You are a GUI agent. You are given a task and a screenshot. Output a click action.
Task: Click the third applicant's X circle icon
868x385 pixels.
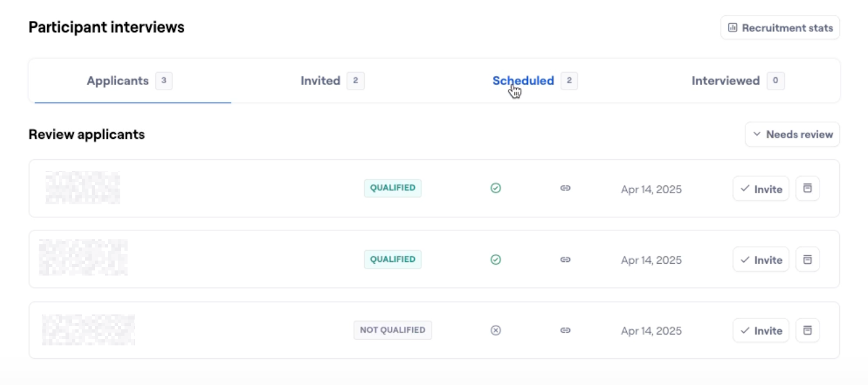click(x=496, y=331)
